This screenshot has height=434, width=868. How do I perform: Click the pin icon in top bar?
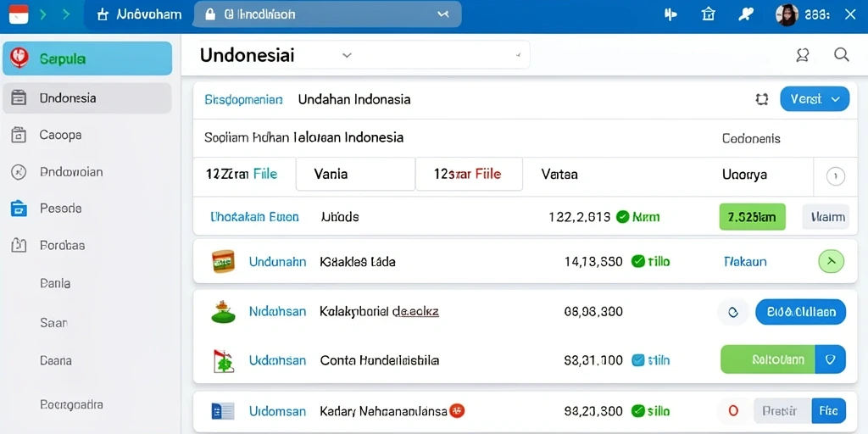coord(746,14)
